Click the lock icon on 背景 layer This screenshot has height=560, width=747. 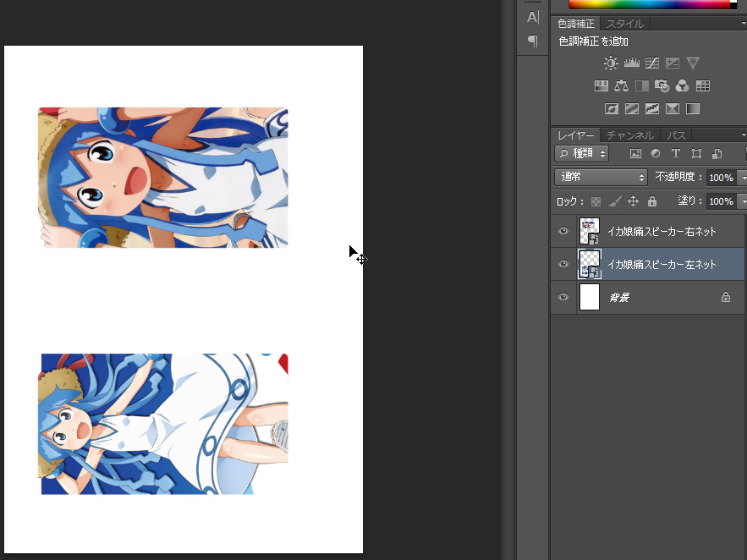click(726, 297)
